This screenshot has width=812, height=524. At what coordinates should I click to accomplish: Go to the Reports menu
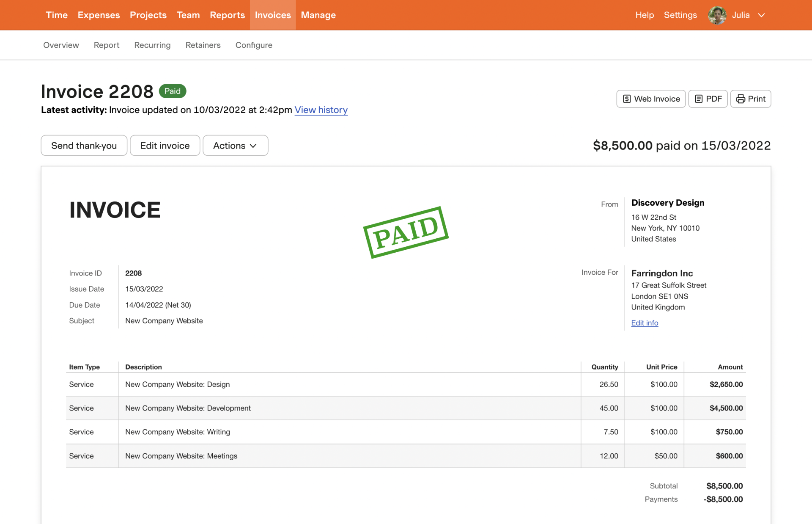(x=227, y=15)
